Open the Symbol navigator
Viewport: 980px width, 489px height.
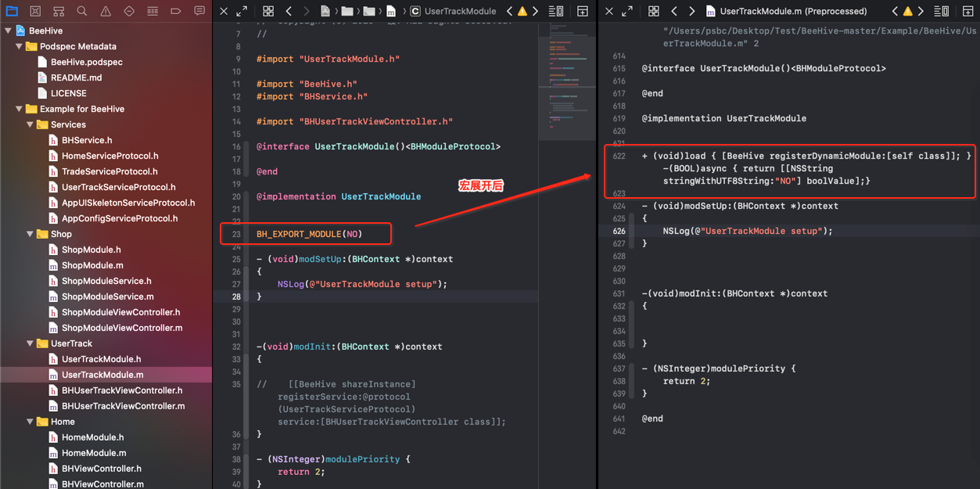[59, 11]
